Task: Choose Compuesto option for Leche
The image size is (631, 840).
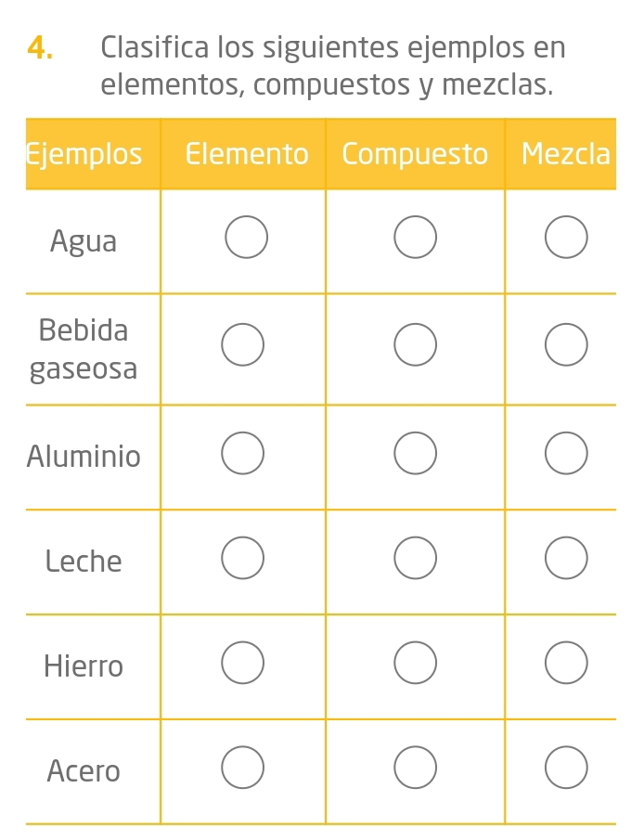Action: (x=415, y=558)
